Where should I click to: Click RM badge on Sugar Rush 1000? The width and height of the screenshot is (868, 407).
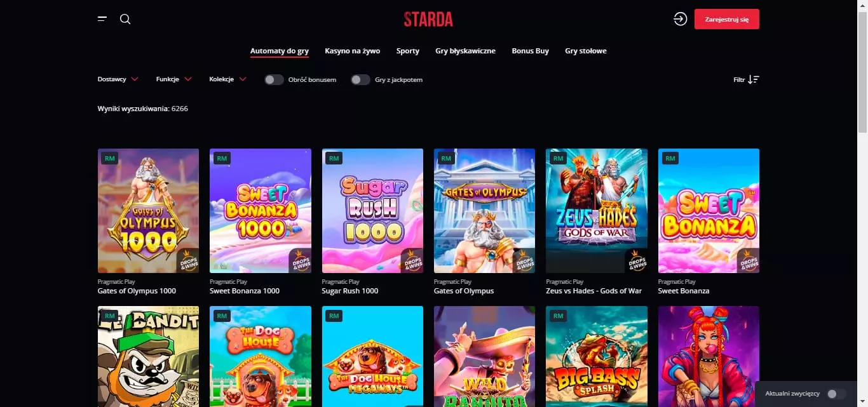point(334,158)
